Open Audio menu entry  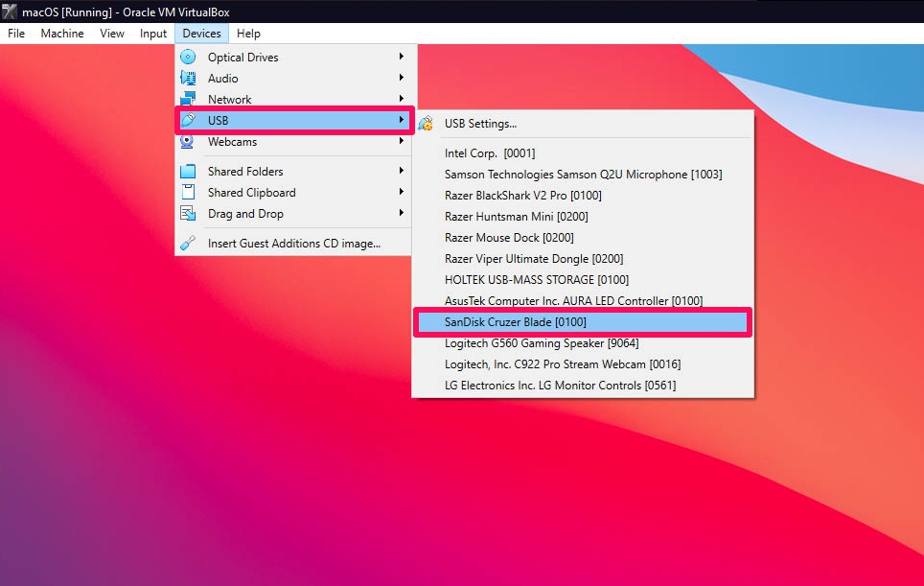click(x=293, y=79)
